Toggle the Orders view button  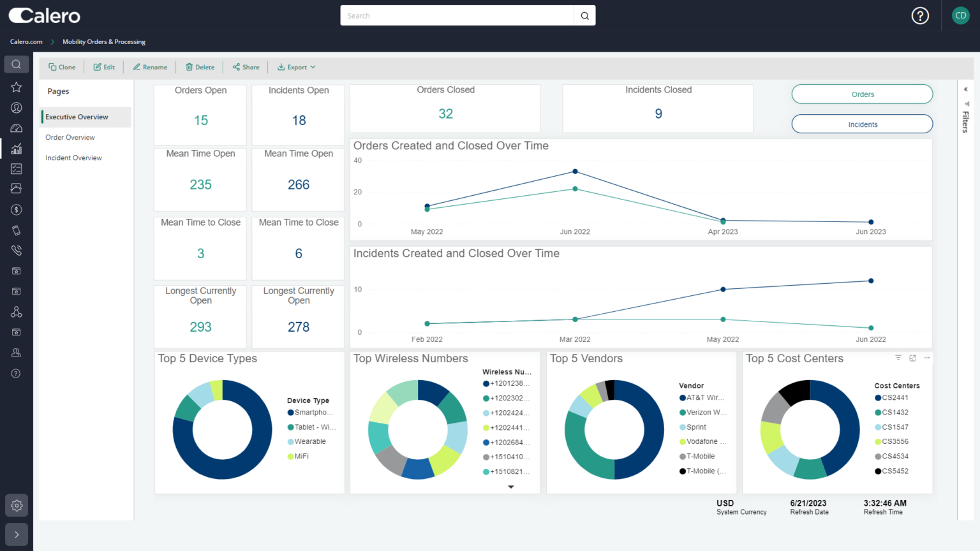pyautogui.click(x=862, y=94)
